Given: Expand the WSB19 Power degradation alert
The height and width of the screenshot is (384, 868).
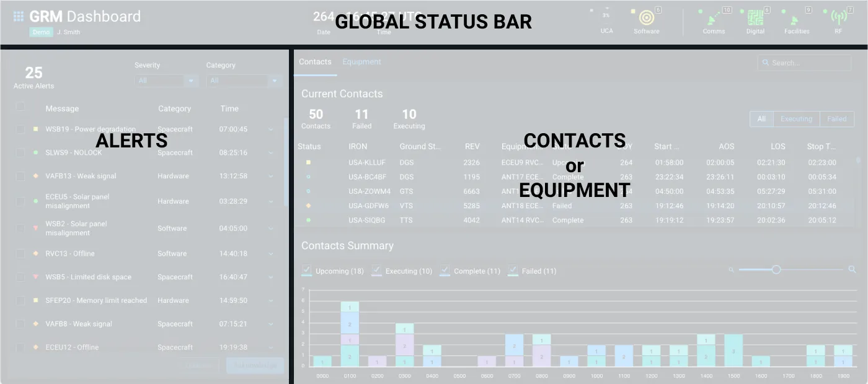Looking at the screenshot, I should 269,129.
